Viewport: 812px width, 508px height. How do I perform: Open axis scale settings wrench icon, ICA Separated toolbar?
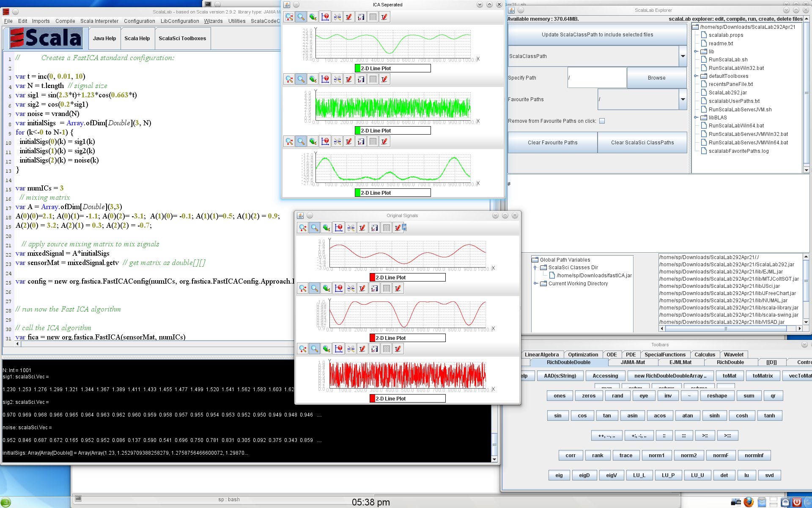click(x=337, y=17)
